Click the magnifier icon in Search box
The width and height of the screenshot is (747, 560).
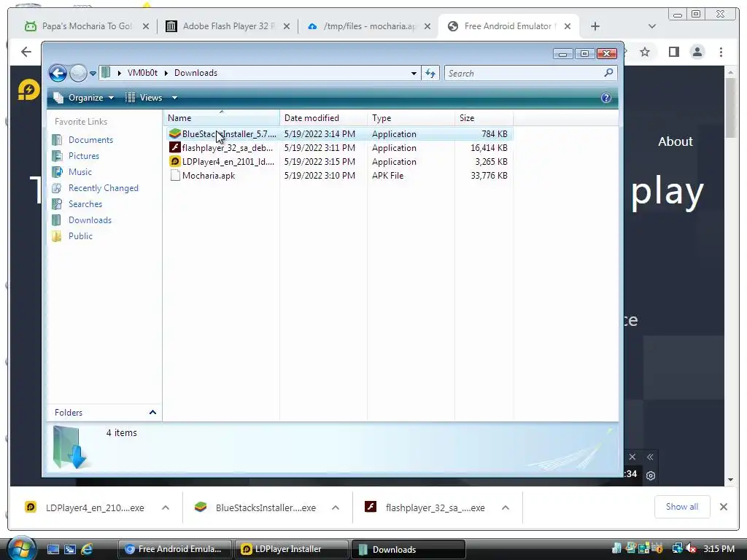[608, 73]
